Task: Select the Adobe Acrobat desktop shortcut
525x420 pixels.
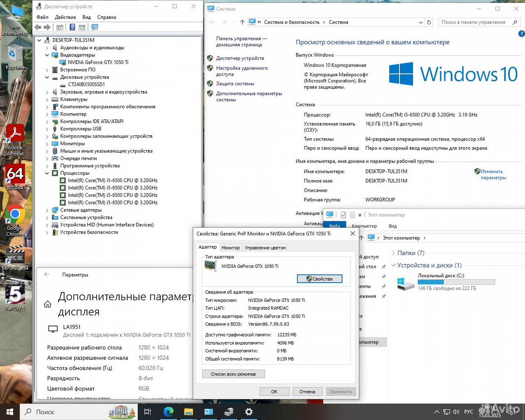Action: [15, 140]
